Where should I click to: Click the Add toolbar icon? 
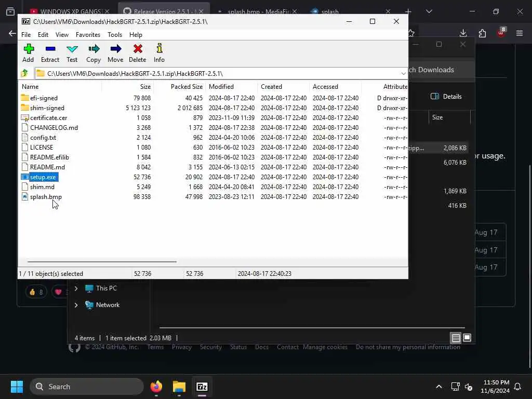click(x=29, y=49)
